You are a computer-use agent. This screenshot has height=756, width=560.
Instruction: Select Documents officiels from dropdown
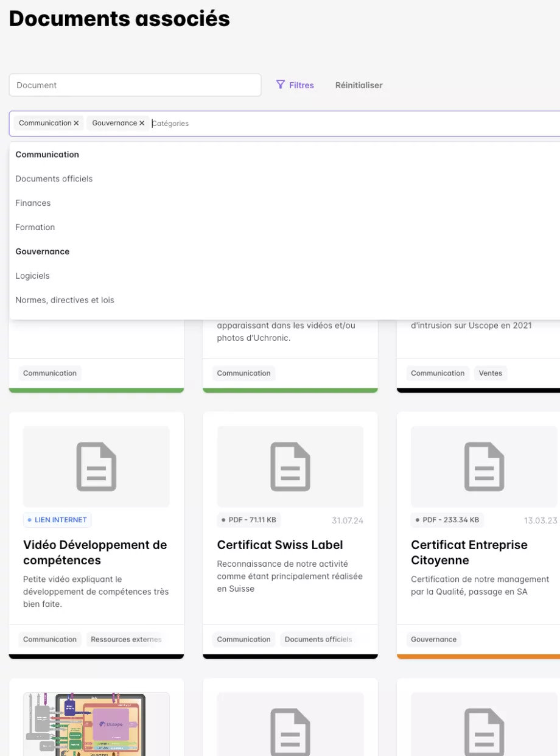(54, 179)
